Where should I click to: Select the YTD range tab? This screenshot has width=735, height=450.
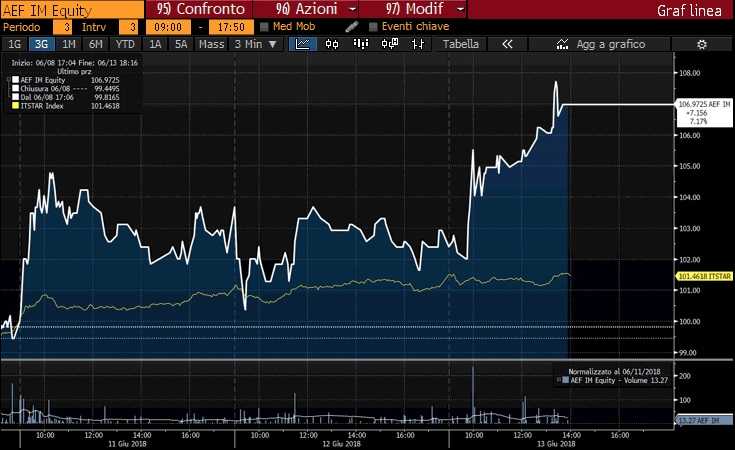[x=125, y=44]
